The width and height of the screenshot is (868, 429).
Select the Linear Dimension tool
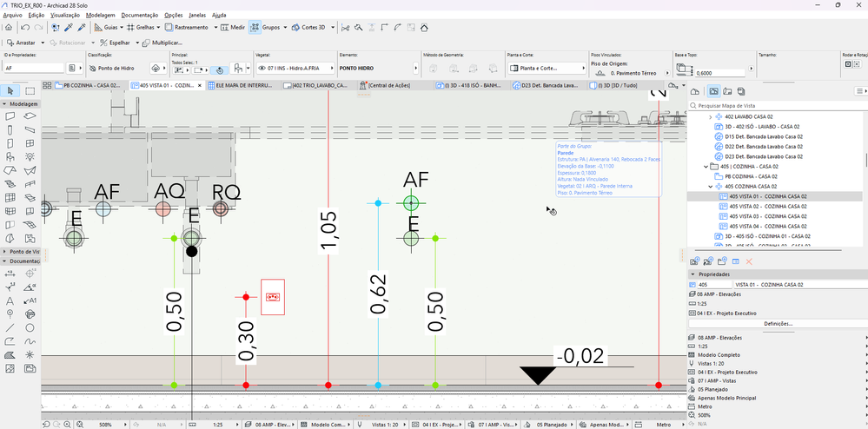[10, 274]
